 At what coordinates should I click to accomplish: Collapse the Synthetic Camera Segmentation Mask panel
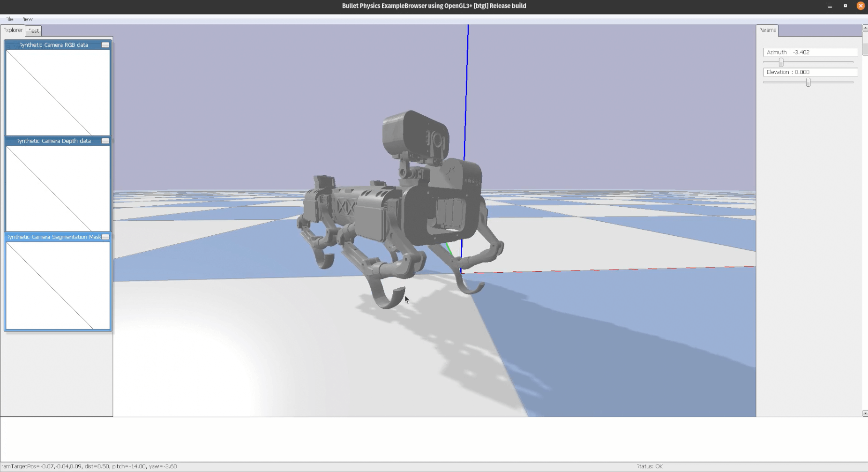(x=105, y=237)
